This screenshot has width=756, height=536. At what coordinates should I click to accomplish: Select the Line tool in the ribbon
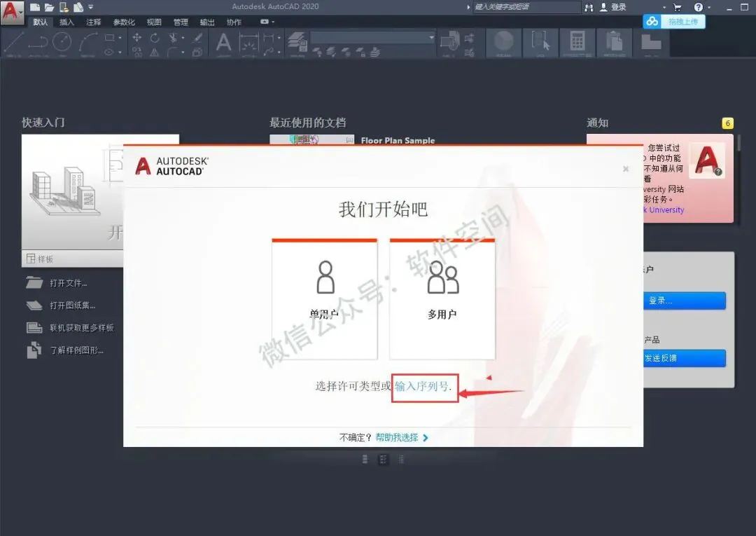(13, 43)
